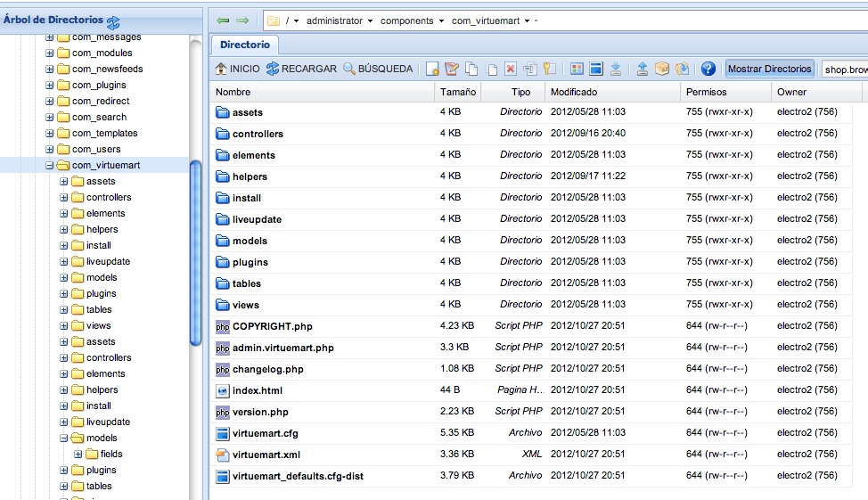The image size is (868, 500).
Task: Refresh directory tree via header sync icon
Action: coord(113,22)
